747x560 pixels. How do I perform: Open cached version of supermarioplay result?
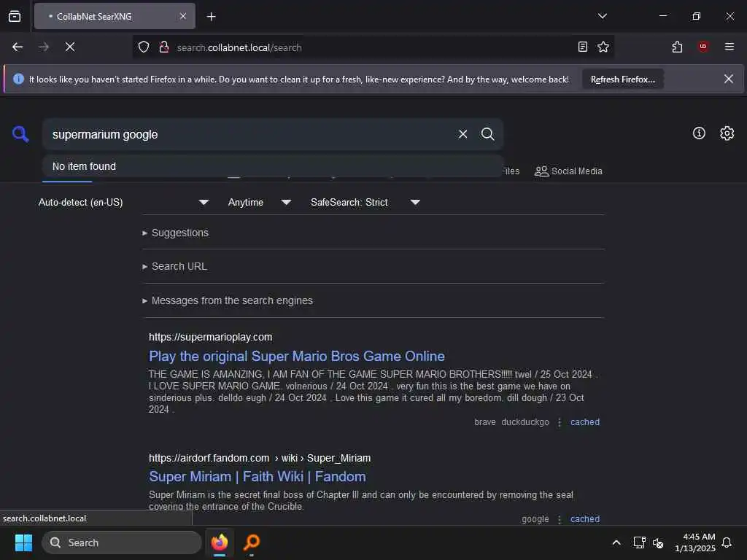coord(585,422)
